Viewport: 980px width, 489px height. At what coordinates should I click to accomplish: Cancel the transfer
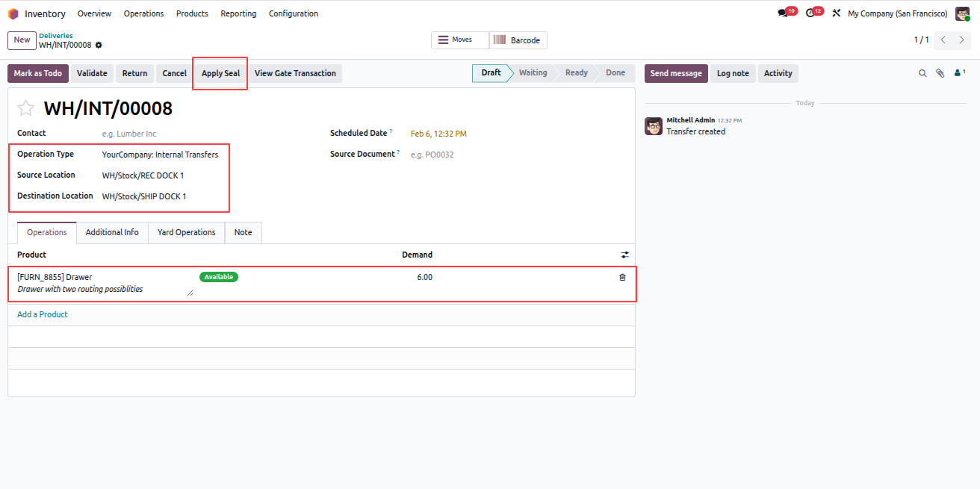coord(174,73)
